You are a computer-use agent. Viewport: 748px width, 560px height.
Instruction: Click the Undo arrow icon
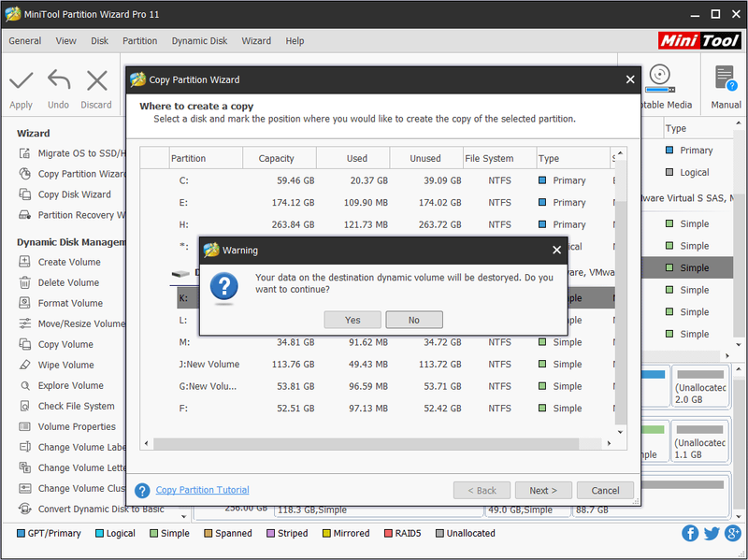[59, 79]
